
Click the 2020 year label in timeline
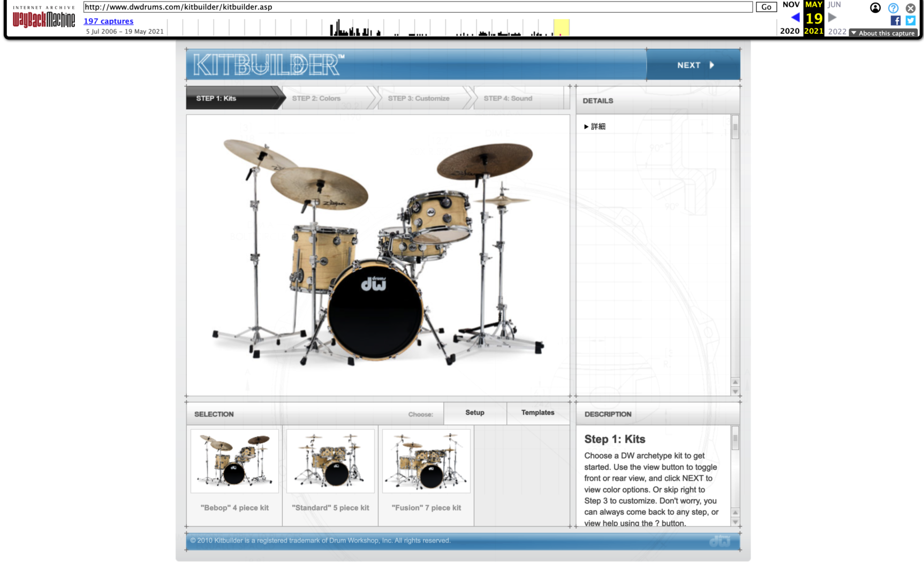point(790,31)
